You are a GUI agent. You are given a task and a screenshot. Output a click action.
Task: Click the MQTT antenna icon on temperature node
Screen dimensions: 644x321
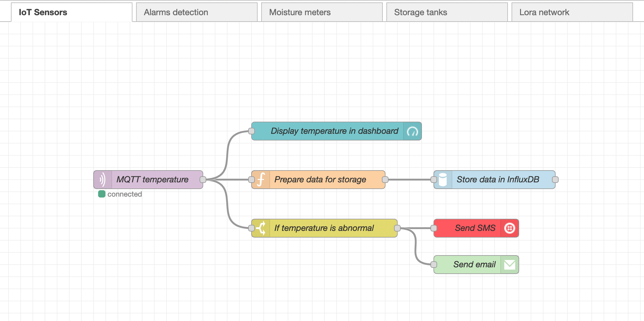point(103,180)
